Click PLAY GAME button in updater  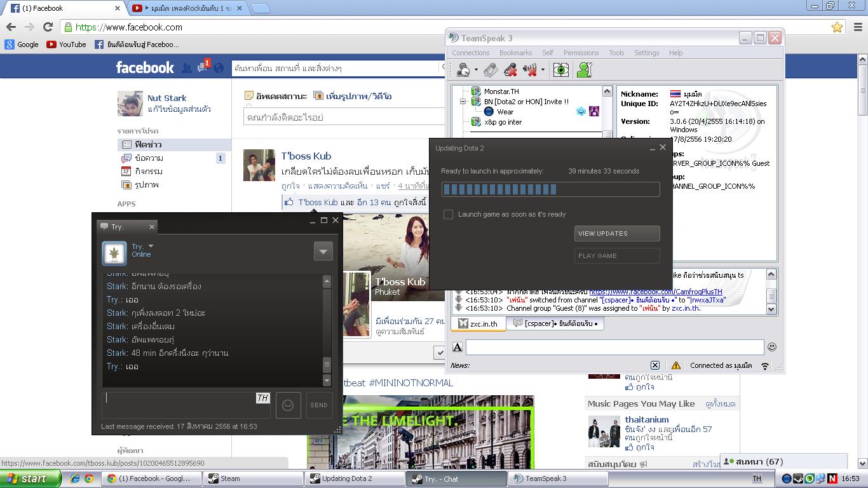pyautogui.click(x=617, y=255)
